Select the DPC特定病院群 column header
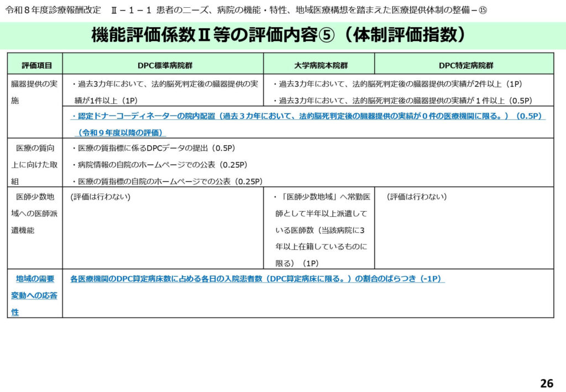566x392 pixels. [464, 65]
